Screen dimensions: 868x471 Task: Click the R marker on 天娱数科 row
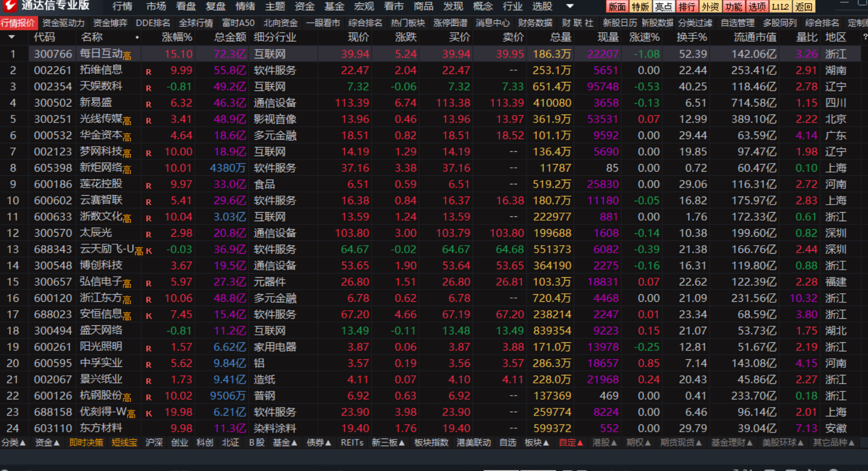149,88
